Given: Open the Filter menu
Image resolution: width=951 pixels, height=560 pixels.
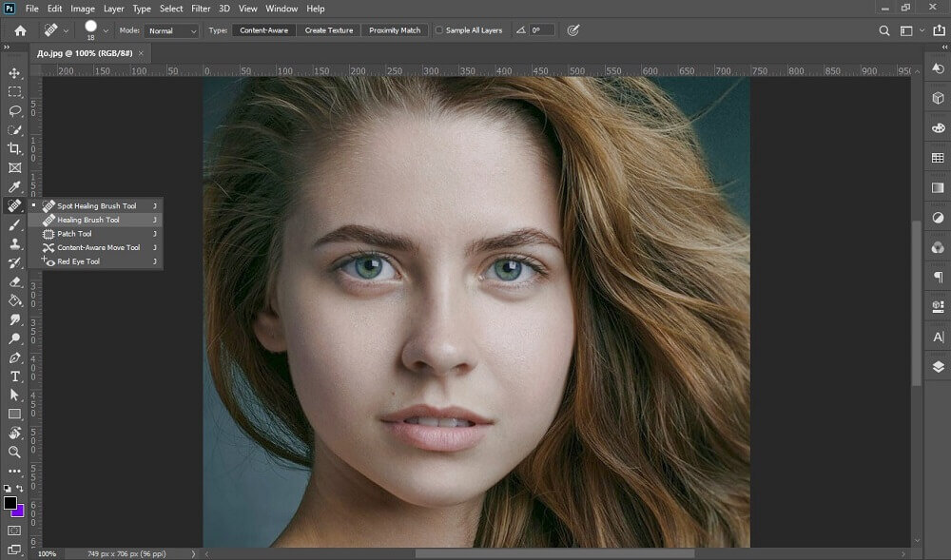Looking at the screenshot, I should tap(201, 9).
